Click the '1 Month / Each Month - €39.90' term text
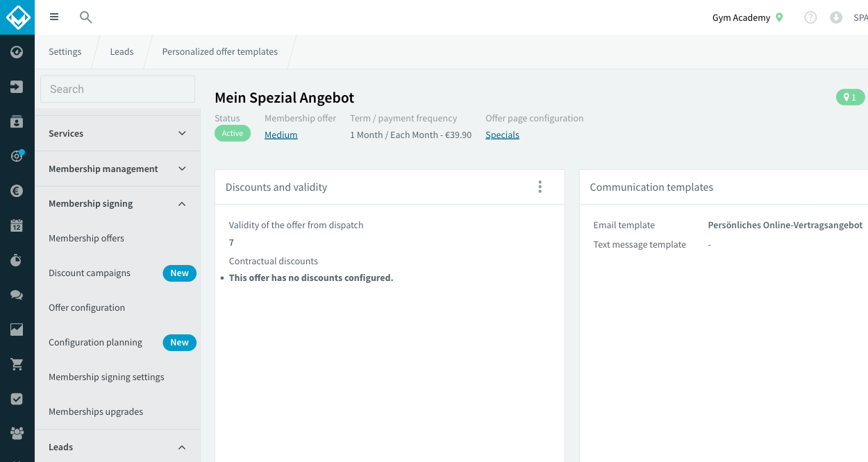 (x=410, y=135)
